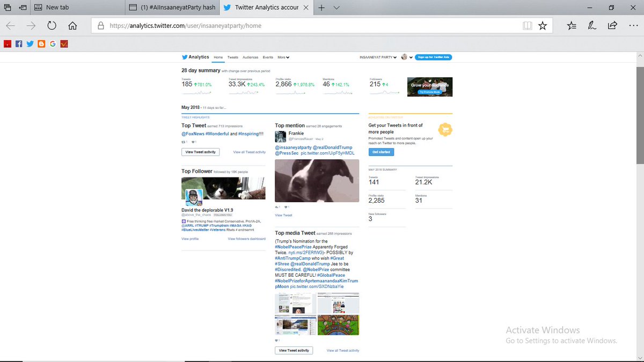Click the back navigation arrow
644x362 pixels.
coord(11,26)
